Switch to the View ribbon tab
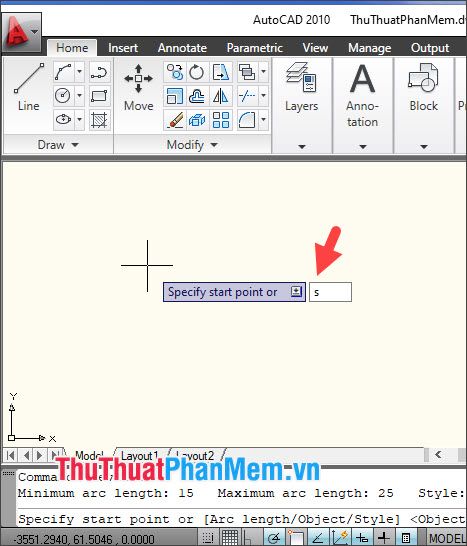 click(x=315, y=48)
